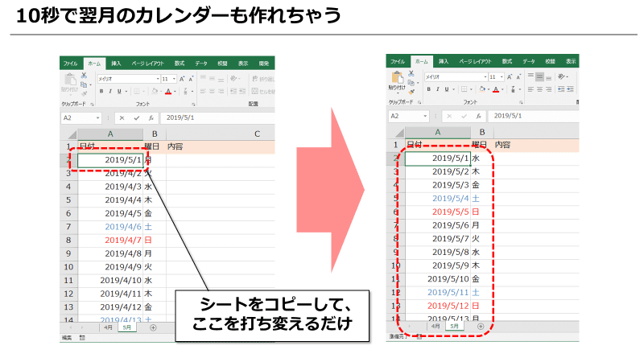Image resolution: width=644 pixels, height=362 pixels.
Task: Switch to 4月 sheet in April-dates Excel window
Action: tap(108, 327)
